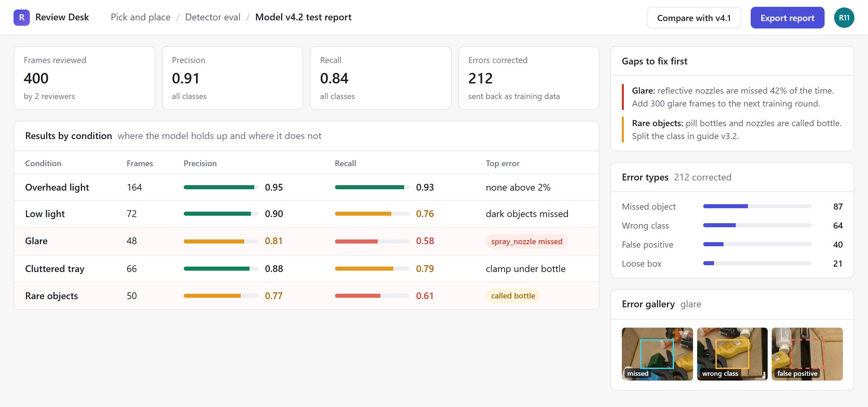The width and height of the screenshot is (868, 407).
Task: Select the Cluttered tray row label
Action: (55, 269)
